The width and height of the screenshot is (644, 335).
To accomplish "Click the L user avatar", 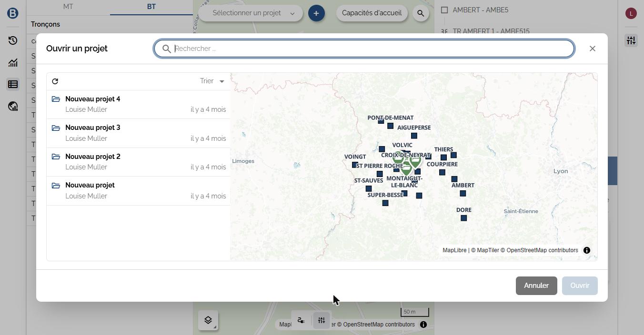I will (x=631, y=13).
